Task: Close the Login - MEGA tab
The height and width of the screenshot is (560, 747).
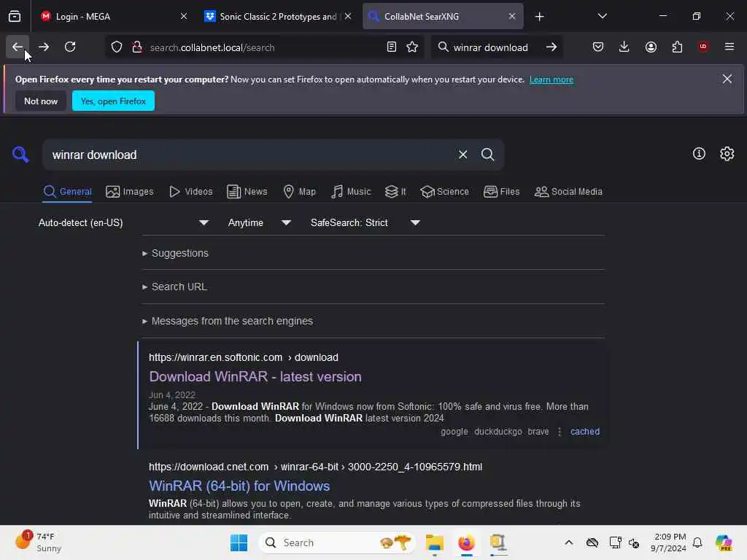Action: pyautogui.click(x=184, y=16)
